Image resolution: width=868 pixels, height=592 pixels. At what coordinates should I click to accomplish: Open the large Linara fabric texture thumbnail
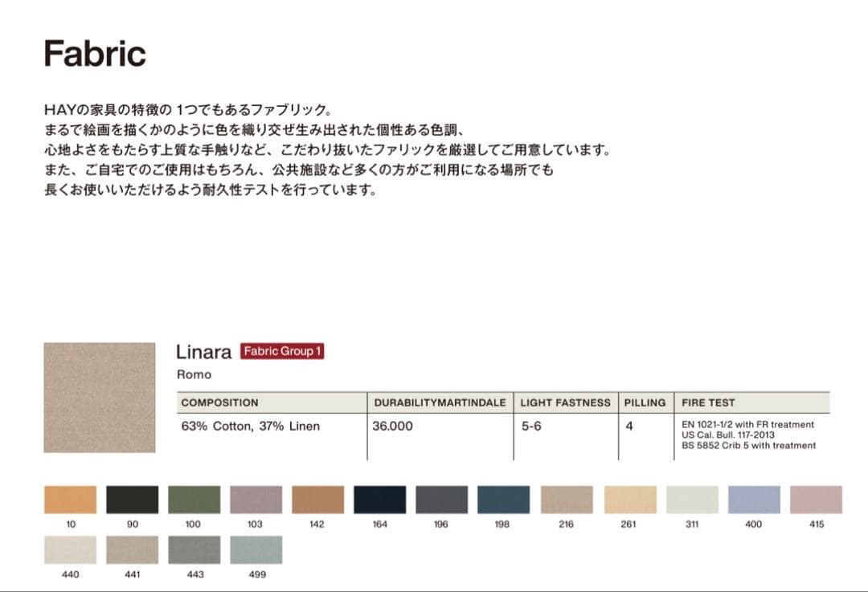pos(100,398)
